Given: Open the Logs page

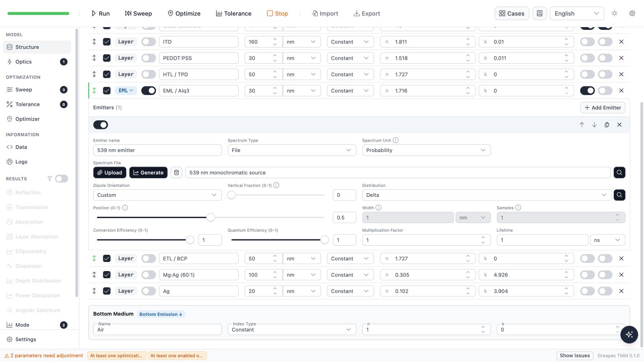Looking at the screenshot, I should click(x=37, y=162).
